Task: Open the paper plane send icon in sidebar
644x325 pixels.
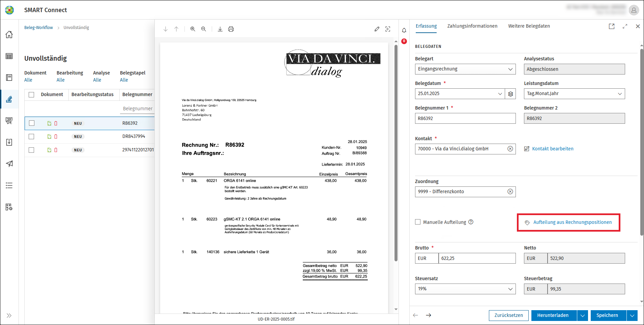Action: click(9, 164)
